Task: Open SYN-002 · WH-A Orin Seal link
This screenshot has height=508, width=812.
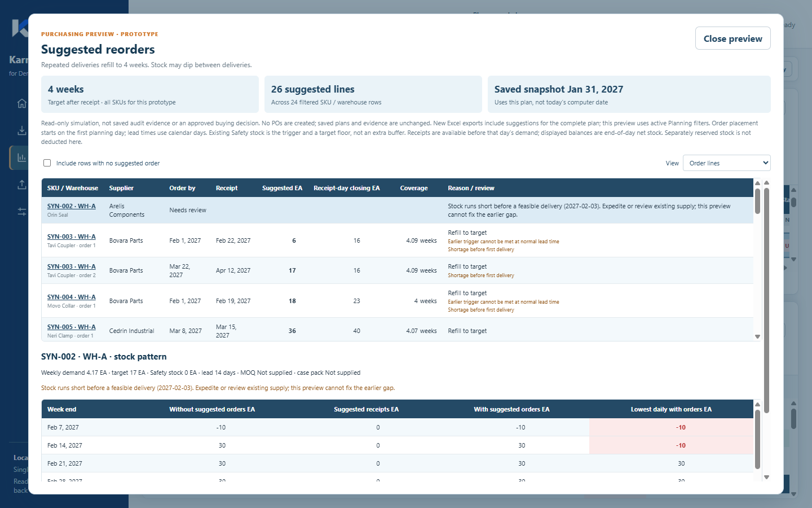Action: [x=72, y=206]
